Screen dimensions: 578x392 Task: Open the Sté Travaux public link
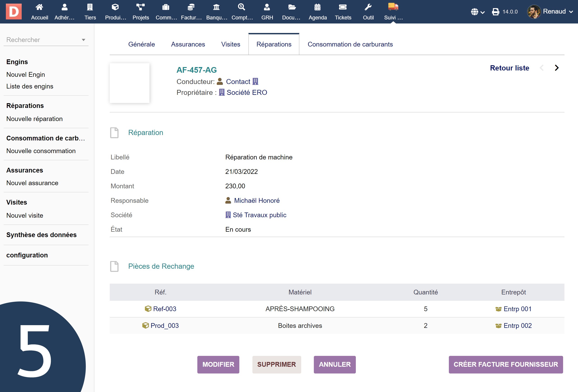(259, 215)
